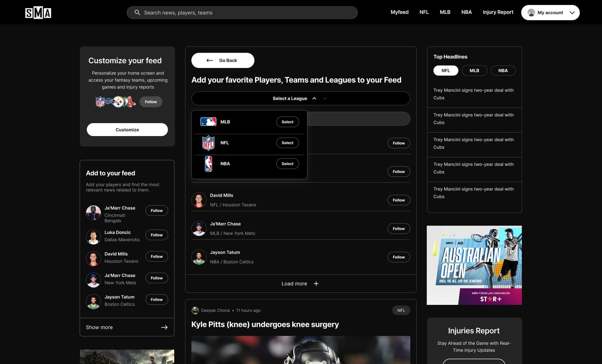The height and width of the screenshot is (364, 602).
Task: Click Ja'Marr Chase Mets avatar in main list
Action: [199, 229]
